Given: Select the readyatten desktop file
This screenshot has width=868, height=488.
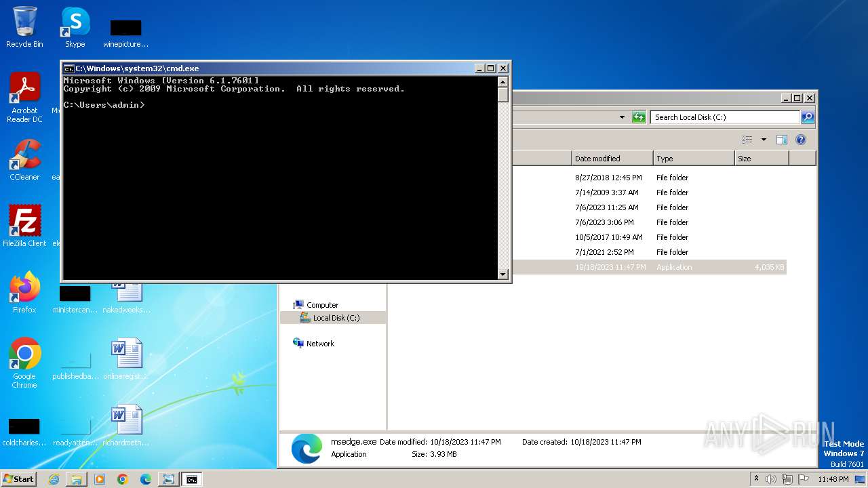Looking at the screenshot, I should [x=75, y=432].
